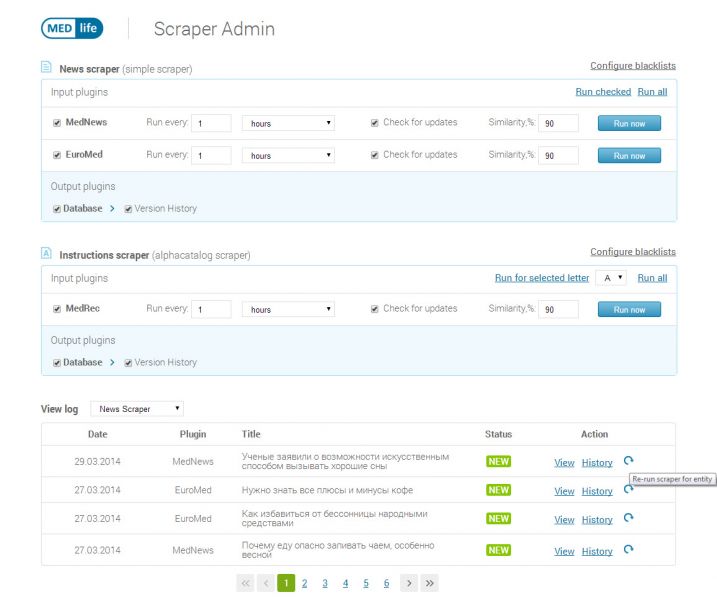
Task: Go to log page 3
Action: click(x=325, y=583)
